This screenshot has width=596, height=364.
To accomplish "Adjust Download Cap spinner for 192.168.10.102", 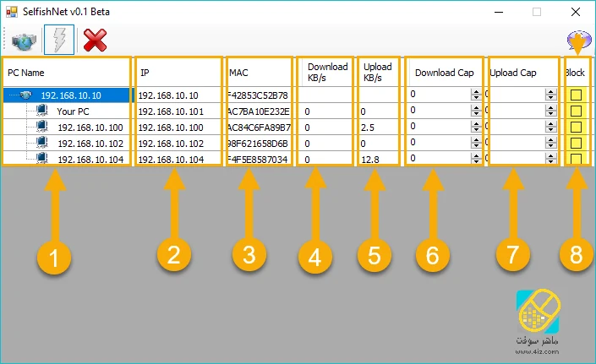I will click(475, 143).
